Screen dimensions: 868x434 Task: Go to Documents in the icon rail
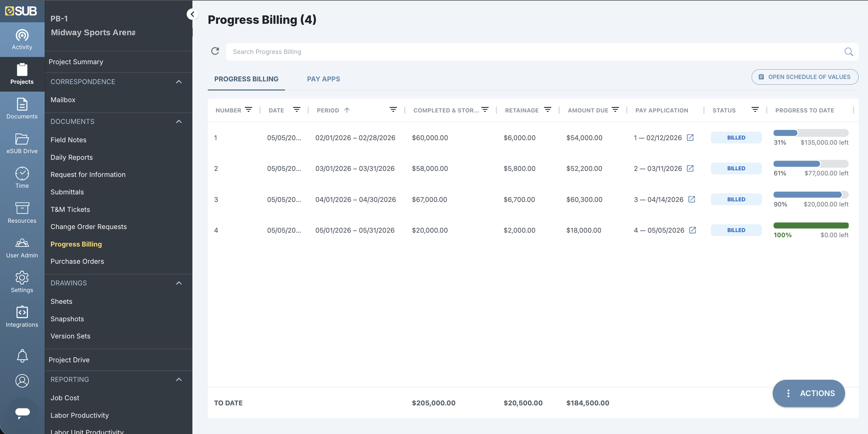coord(22,108)
